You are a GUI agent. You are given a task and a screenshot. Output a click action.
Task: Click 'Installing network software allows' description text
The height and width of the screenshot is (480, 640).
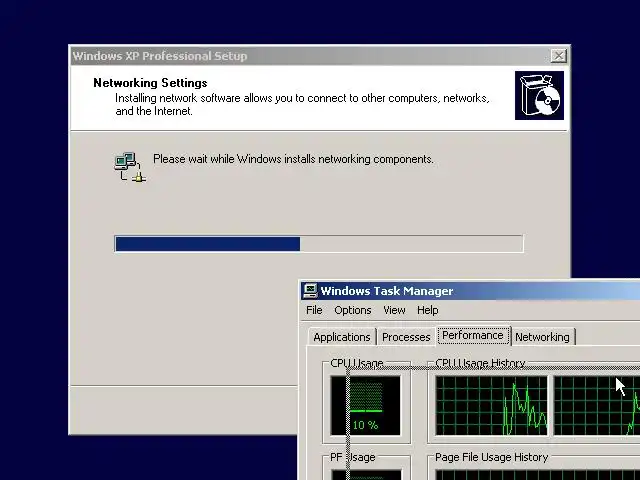(302, 104)
